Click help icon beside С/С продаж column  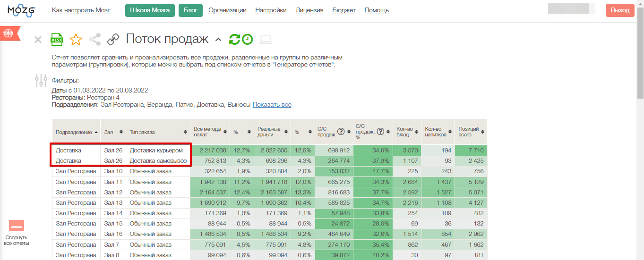pyautogui.click(x=340, y=132)
